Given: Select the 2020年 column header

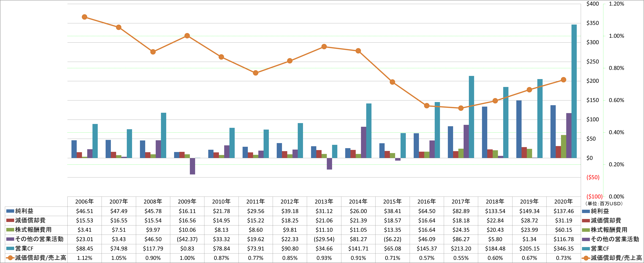Looking at the screenshot, I should tap(563, 201).
